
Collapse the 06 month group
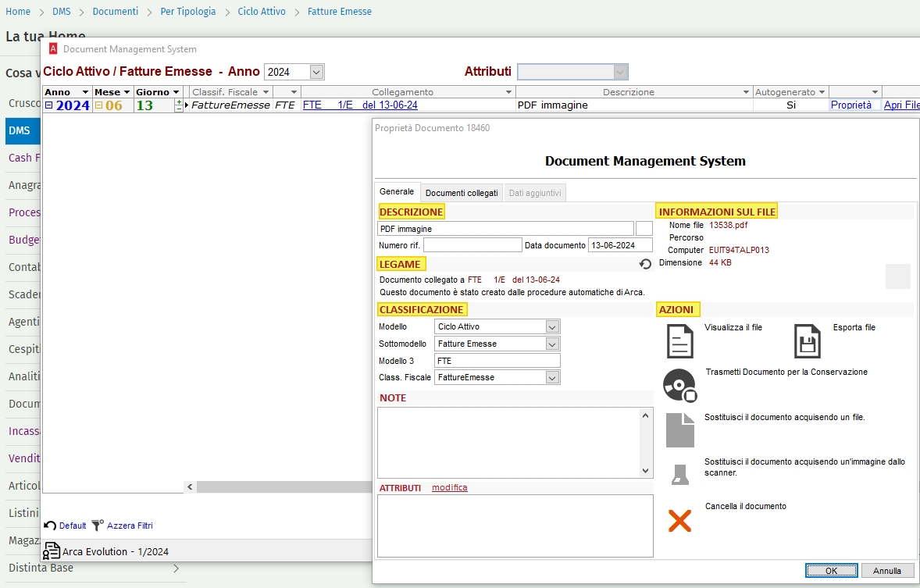tap(98, 105)
